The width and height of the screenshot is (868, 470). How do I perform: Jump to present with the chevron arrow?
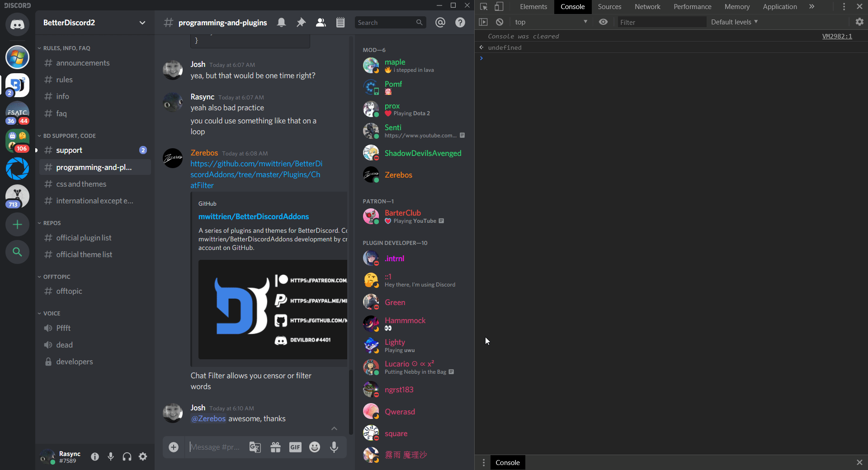click(334, 428)
